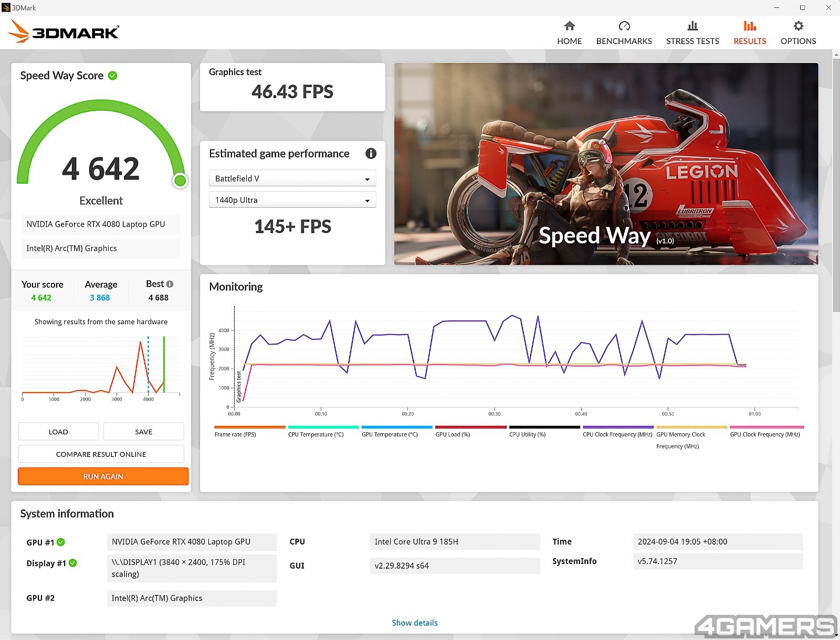Click the Results chart icon
The height and width of the screenshot is (640, 840).
(750, 26)
